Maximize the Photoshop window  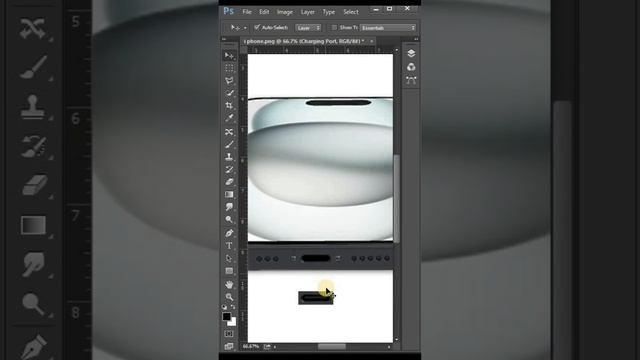389,9
